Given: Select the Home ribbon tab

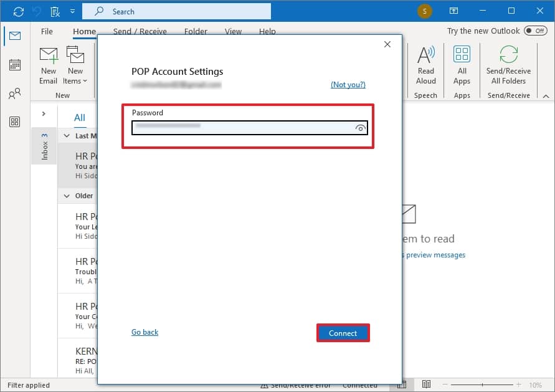Looking at the screenshot, I should (84, 31).
